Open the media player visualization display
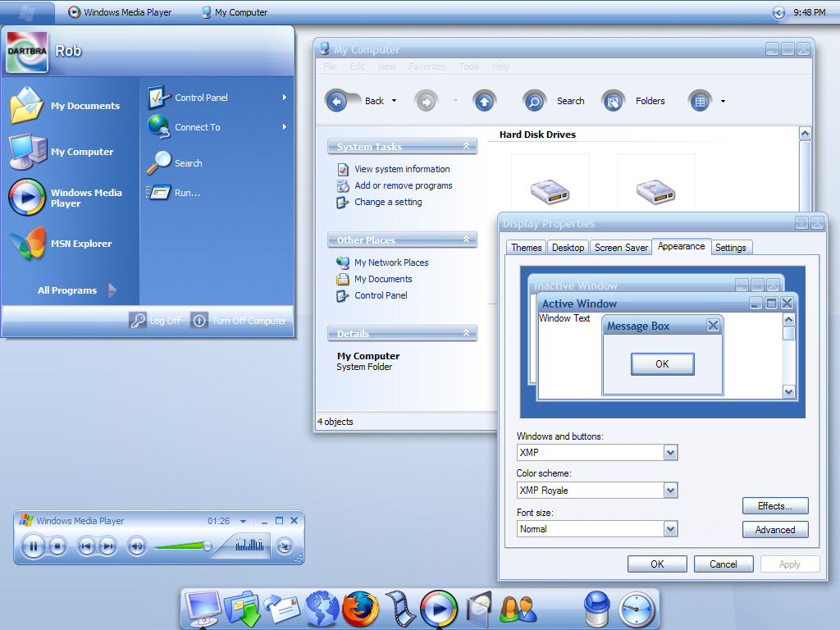The width and height of the screenshot is (840, 630). coord(249,546)
